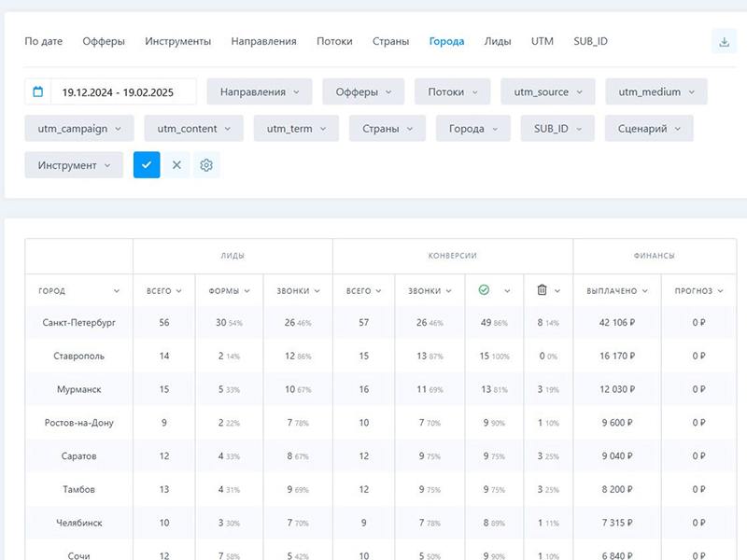
Task: Click the ФИНАНСЫ group header
Action: (x=655, y=256)
